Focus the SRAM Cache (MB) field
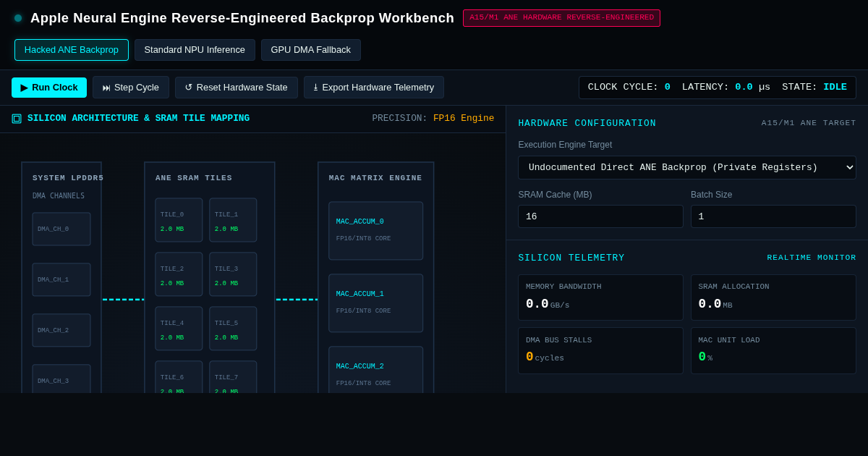This screenshot has height=456, width=868. [600, 216]
